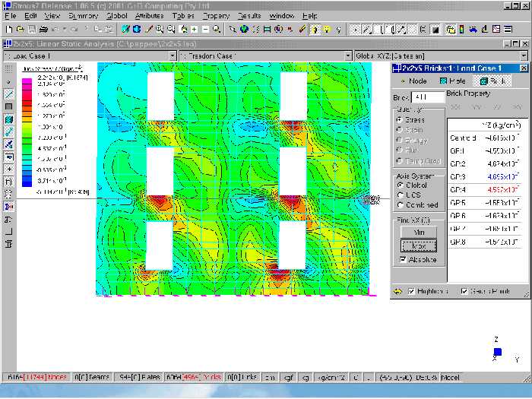Click the Save file toolbar icon
532x399 pixels.
[x=31, y=29]
